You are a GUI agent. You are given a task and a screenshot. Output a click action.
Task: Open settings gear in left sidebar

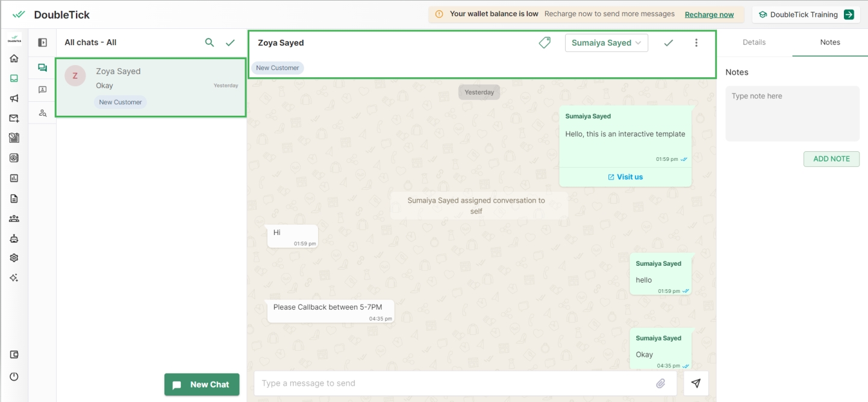point(14,258)
